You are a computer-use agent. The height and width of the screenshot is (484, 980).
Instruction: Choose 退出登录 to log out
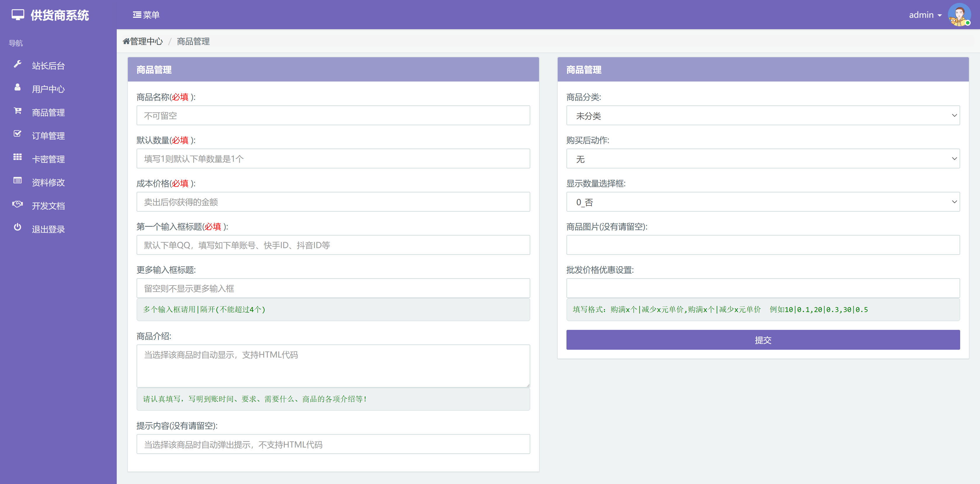[48, 229]
